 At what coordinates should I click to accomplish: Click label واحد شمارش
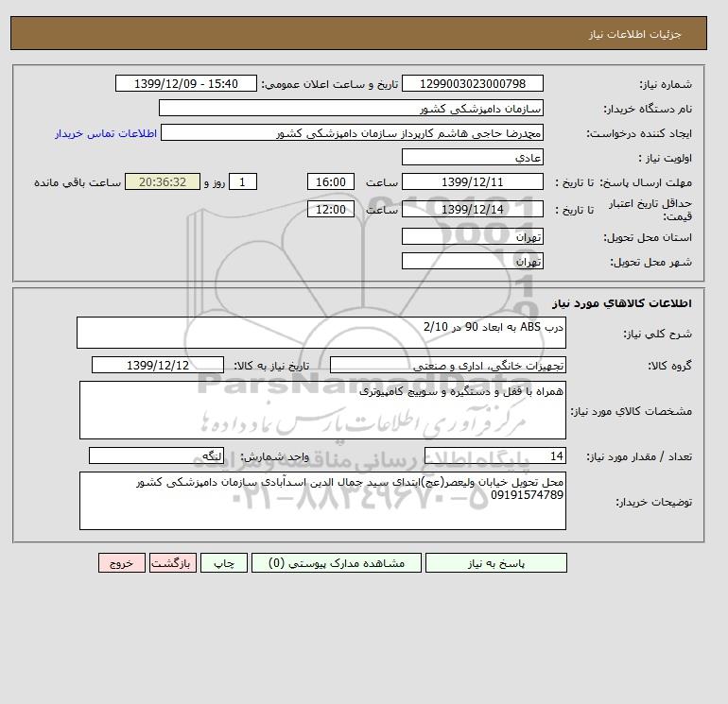pos(274,456)
